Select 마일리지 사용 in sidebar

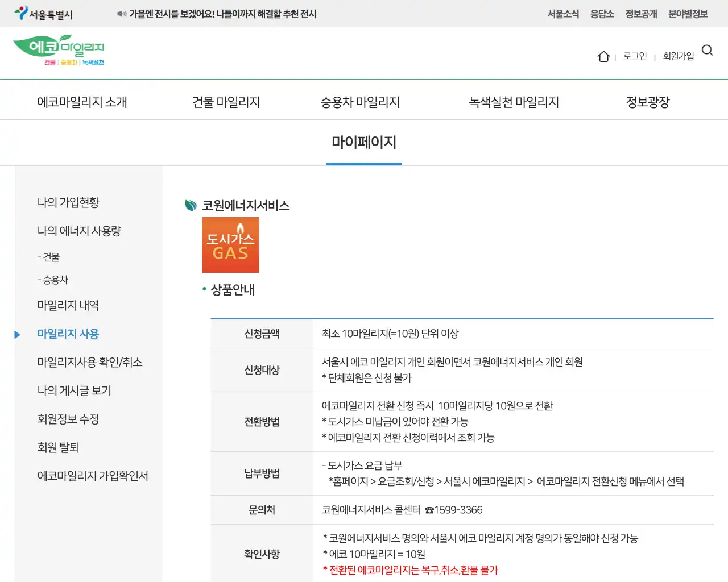[x=68, y=334]
